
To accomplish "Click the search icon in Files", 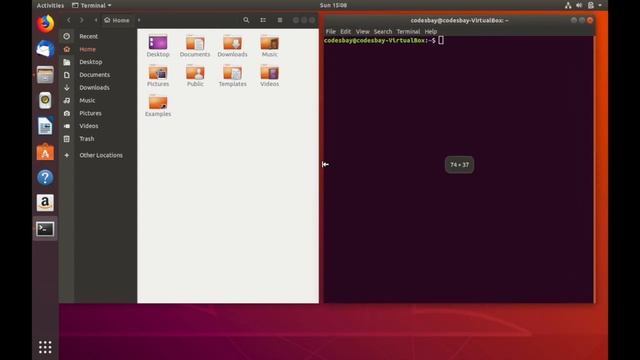I will [x=246, y=20].
